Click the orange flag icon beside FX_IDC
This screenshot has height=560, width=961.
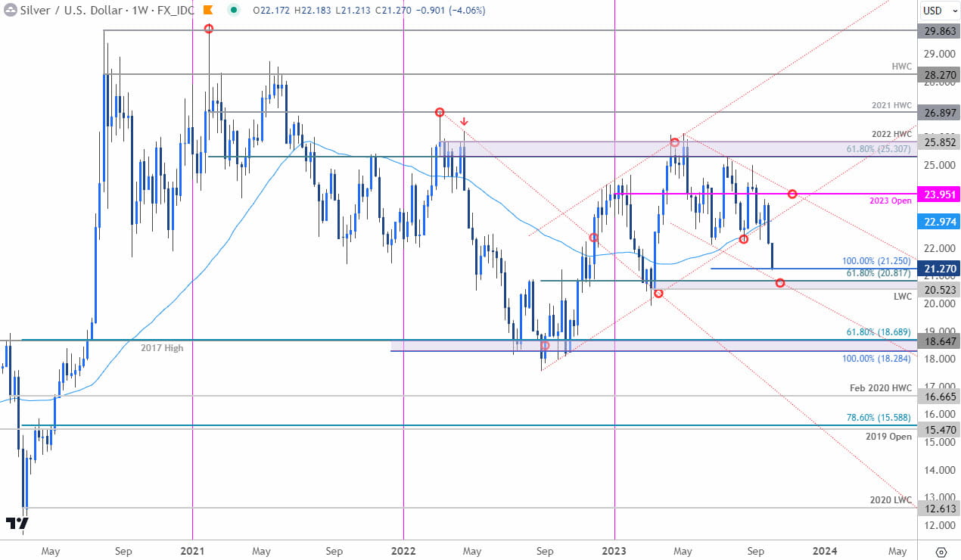click(210, 11)
